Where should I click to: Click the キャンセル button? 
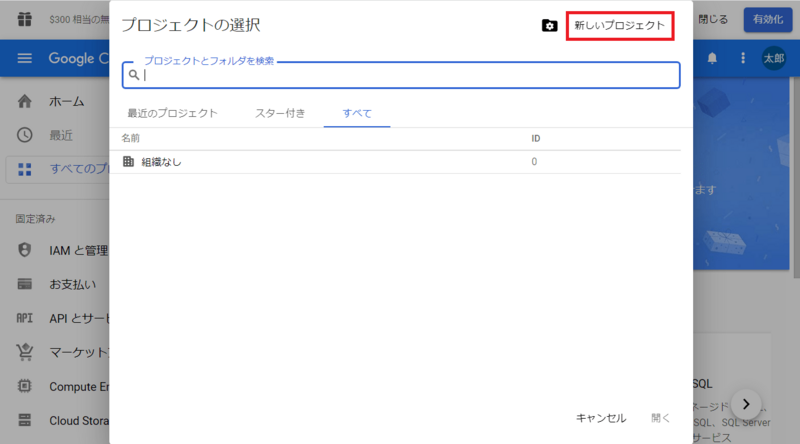(x=600, y=418)
